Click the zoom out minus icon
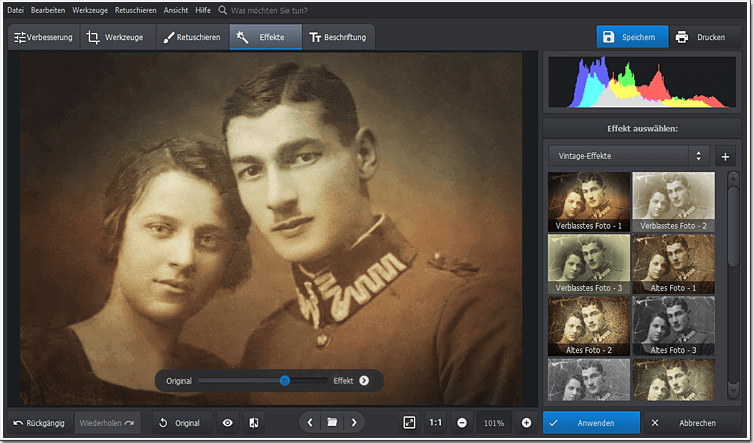The height and width of the screenshot is (443, 754). click(x=462, y=423)
